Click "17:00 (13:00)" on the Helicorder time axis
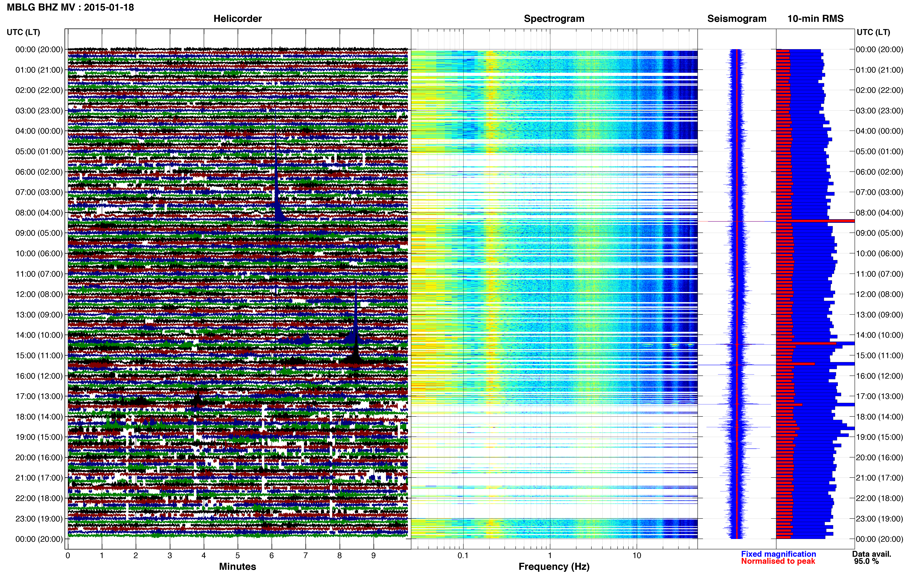Image resolution: width=924 pixels, height=578 pixels. click(x=39, y=396)
